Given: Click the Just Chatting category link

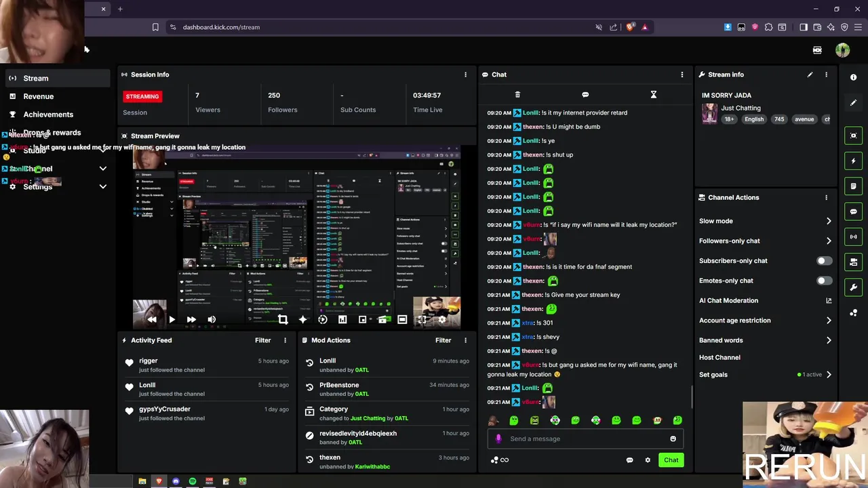Looking at the screenshot, I should pyautogui.click(x=741, y=108).
